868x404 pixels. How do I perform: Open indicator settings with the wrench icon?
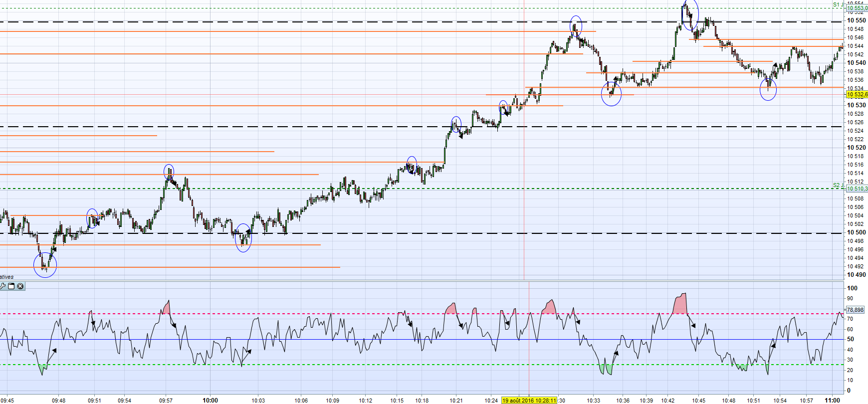(2, 286)
